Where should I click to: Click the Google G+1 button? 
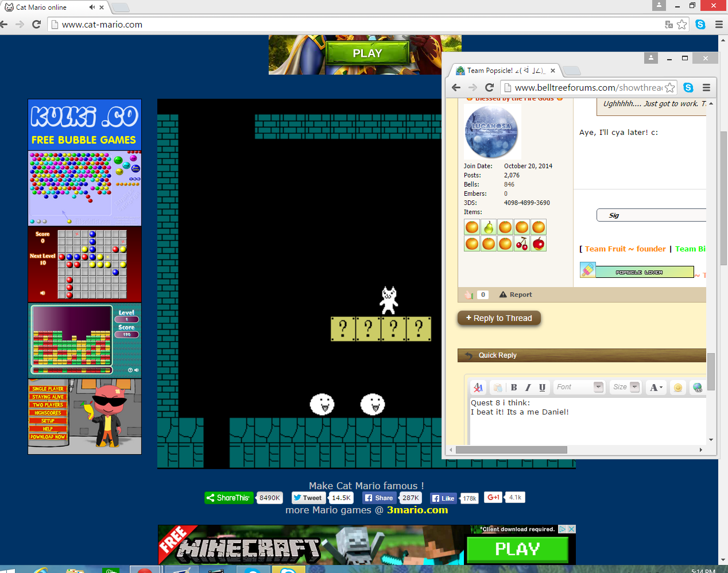click(x=493, y=497)
